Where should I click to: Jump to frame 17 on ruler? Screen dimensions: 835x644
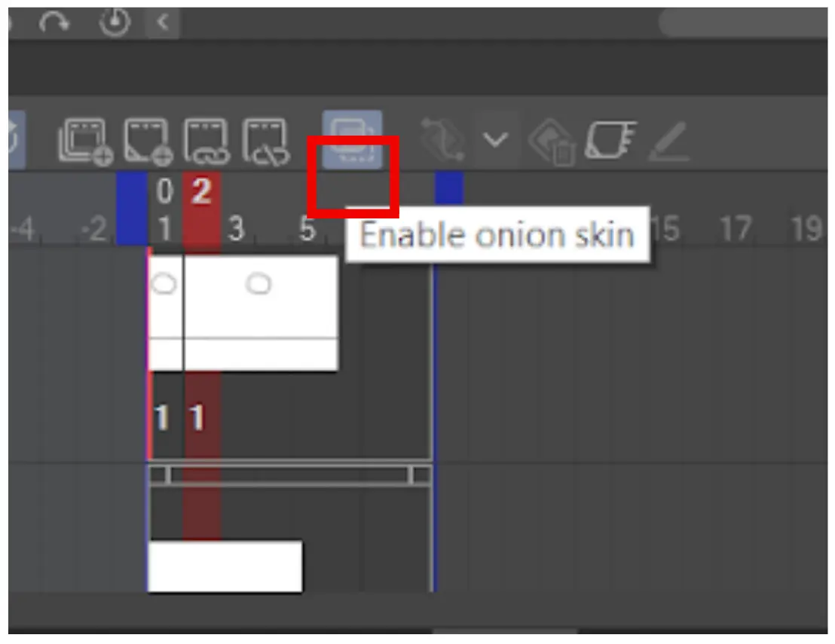[736, 229]
